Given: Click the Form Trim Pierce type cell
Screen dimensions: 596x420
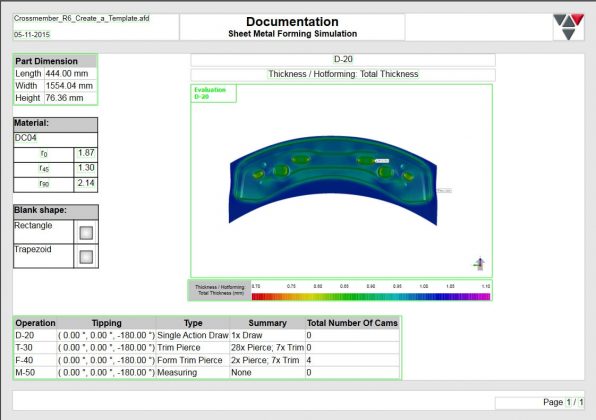Looking at the screenshot, I should point(193,360).
